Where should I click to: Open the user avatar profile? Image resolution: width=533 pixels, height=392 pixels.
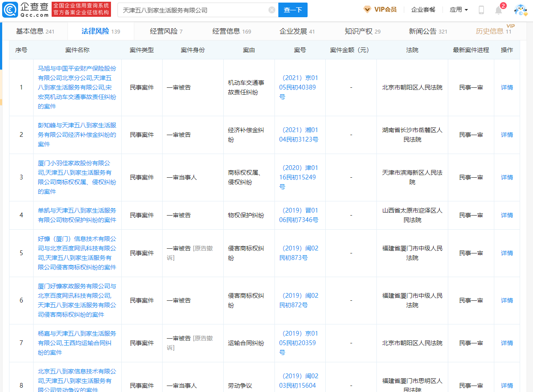click(521, 10)
